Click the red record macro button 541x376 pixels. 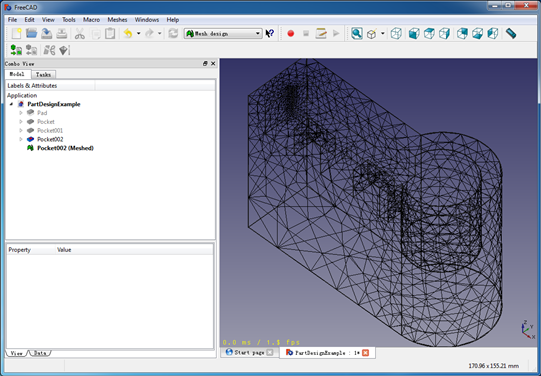click(291, 33)
